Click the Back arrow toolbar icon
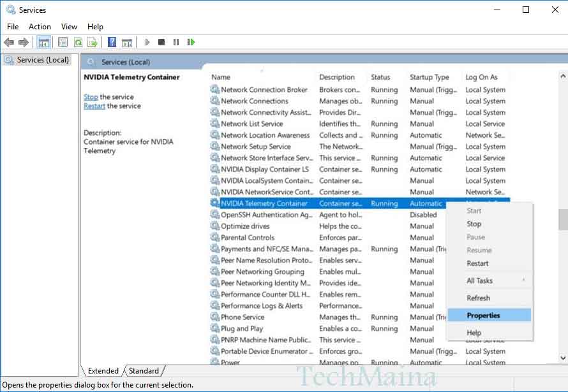Viewport: 568px width, 392px height. pos(9,42)
